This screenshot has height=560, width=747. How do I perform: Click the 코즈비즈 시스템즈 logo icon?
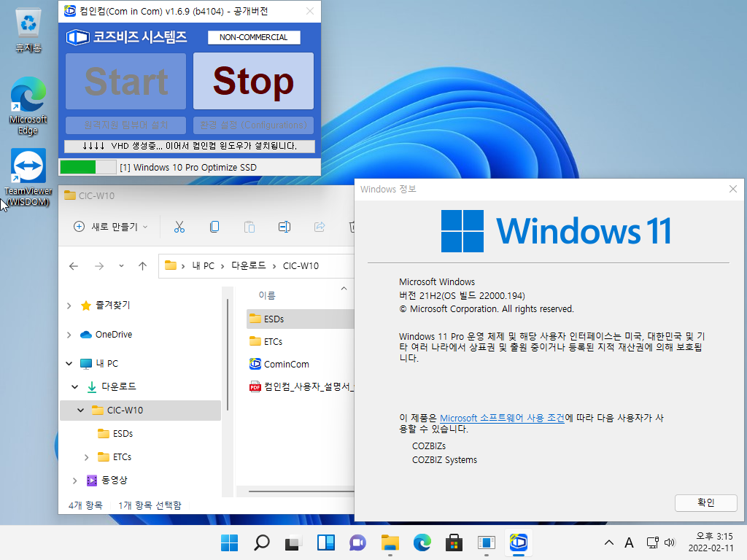(x=77, y=37)
